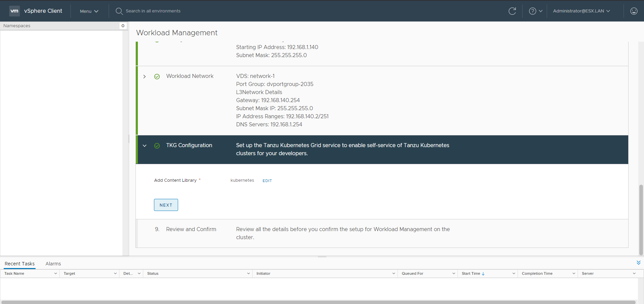Click the Workload Network green checkmark icon
Image resolution: width=644 pixels, height=304 pixels.
pos(157,77)
